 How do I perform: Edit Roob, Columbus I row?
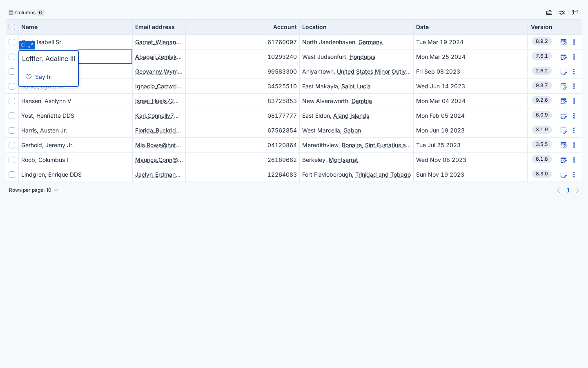pyautogui.click(x=564, y=160)
